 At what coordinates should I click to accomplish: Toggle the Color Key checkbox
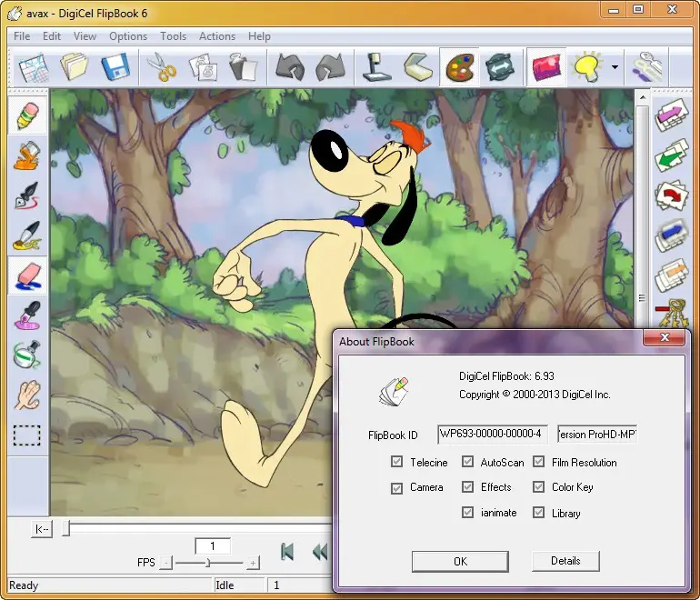(x=538, y=486)
